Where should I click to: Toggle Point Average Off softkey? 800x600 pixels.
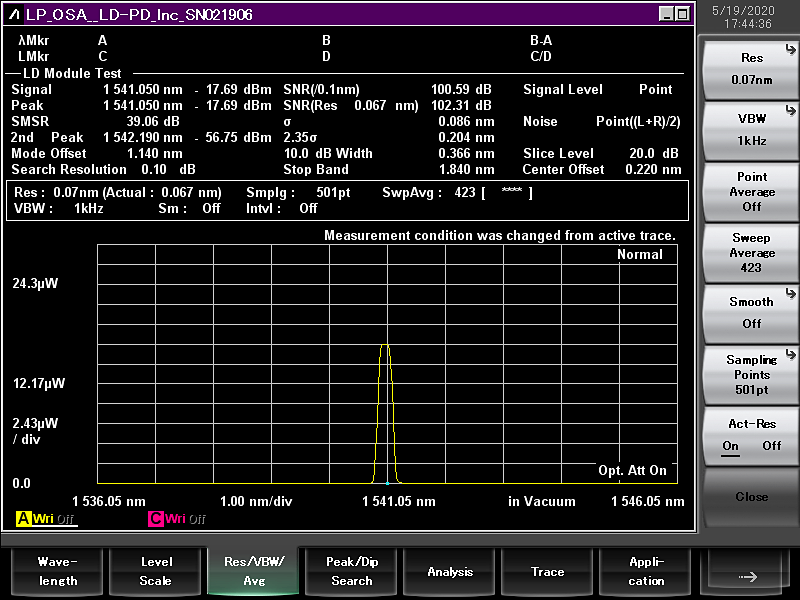(751, 191)
